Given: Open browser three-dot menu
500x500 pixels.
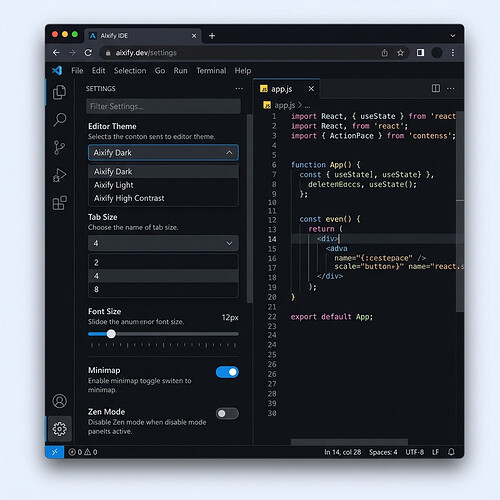Looking at the screenshot, I should point(453,53).
